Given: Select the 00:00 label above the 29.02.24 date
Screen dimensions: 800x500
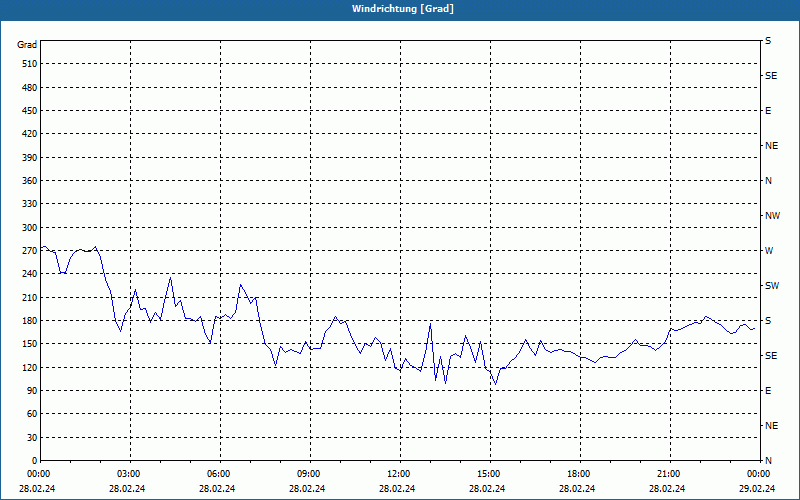Looking at the screenshot, I should (758, 474).
